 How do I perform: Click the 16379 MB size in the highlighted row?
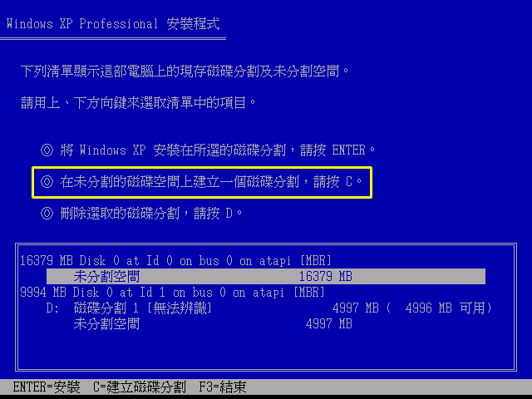[325, 277]
